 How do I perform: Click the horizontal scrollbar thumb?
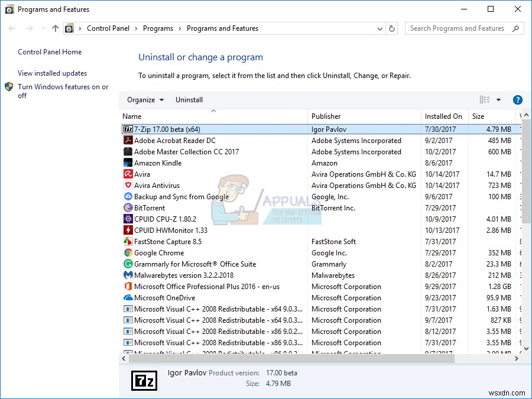[x=291, y=358]
